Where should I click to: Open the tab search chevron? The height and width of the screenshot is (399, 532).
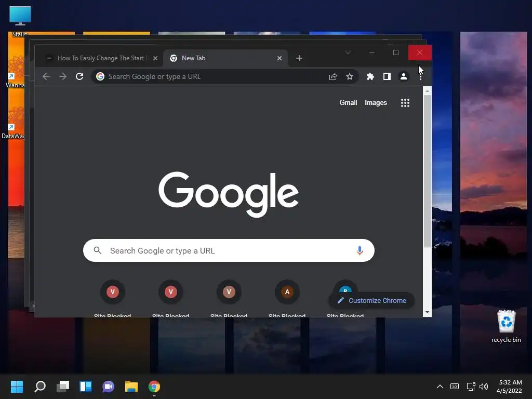348,52
